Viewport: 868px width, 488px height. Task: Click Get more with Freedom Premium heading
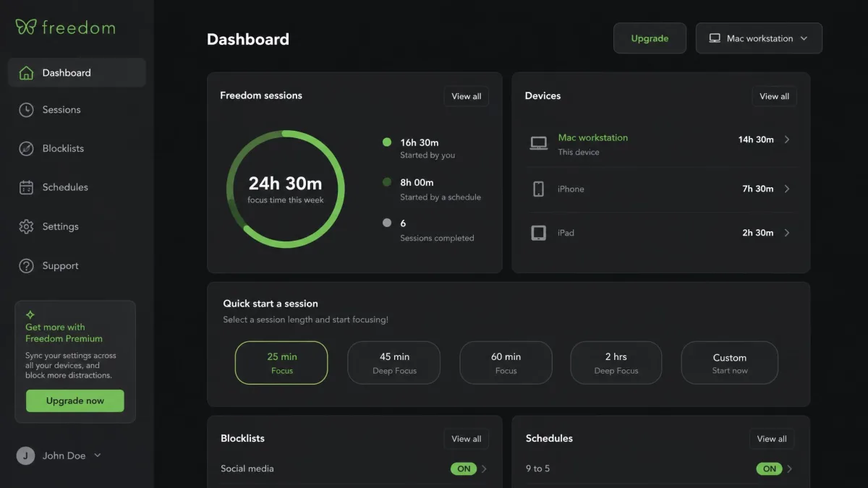point(64,333)
